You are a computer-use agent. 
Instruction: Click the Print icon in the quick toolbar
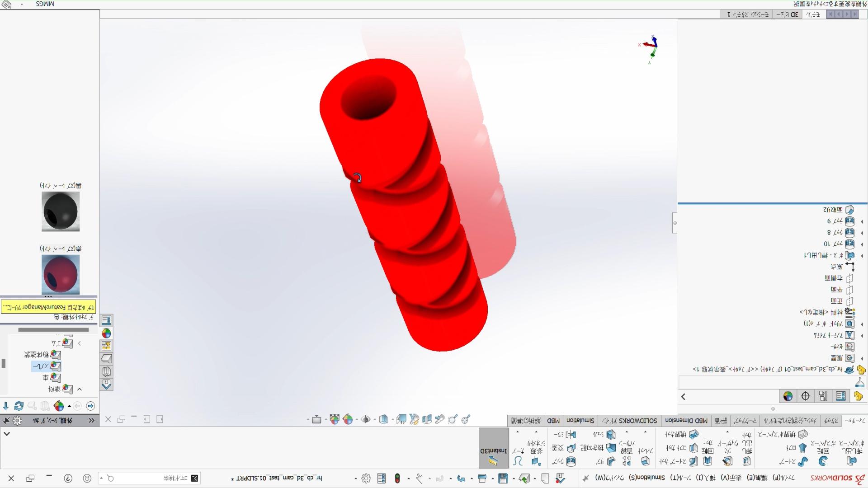coord(482,478)
